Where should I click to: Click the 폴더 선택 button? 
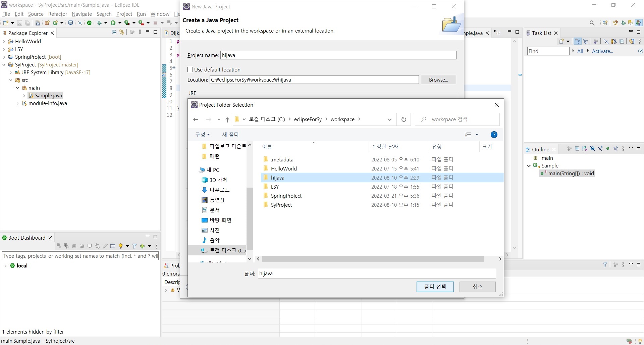[x=435, y=287]
